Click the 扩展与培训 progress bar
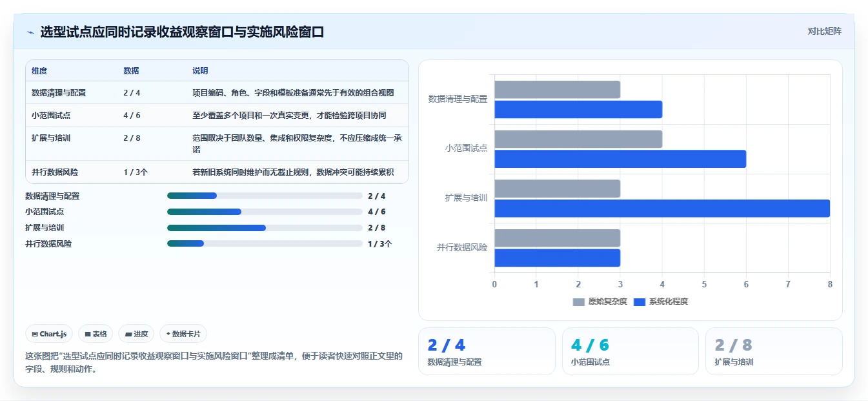Screen dimensions: 868x401 click(265, 228)
